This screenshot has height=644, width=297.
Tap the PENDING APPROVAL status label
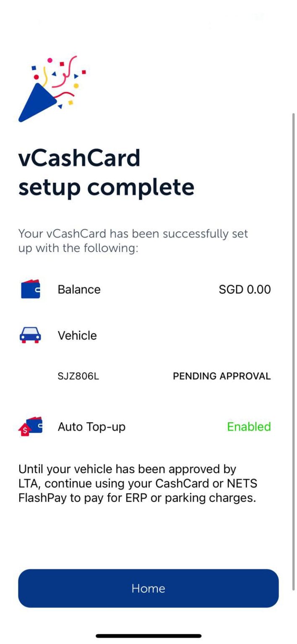pos(221,376)
